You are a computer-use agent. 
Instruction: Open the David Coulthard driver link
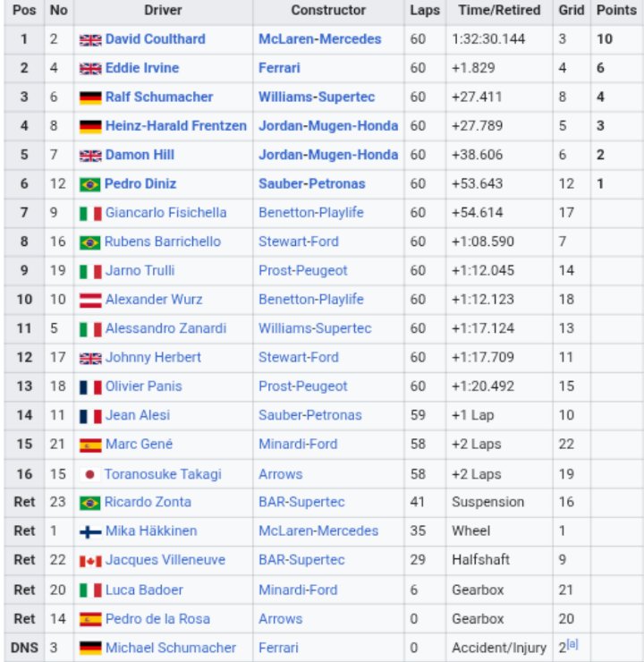[x=156, y=39]
